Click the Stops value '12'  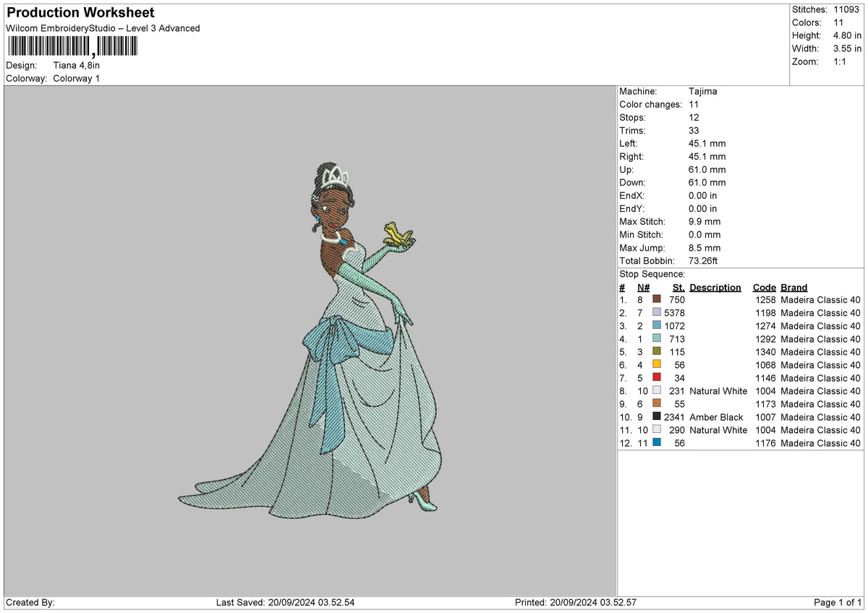(x=694, y=118)
